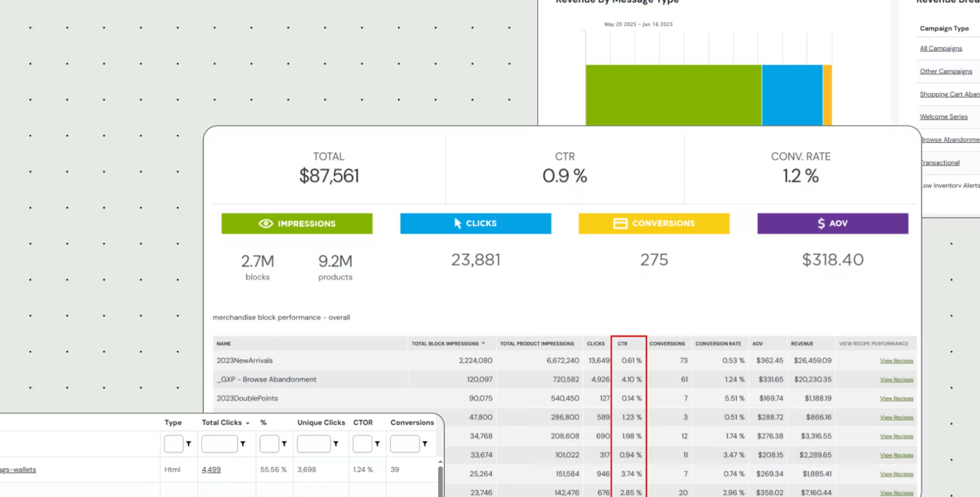The width and height of the screenshot is (980, 497).
Task: Sort by Total Product Impressions header
Action: (537, 344)
